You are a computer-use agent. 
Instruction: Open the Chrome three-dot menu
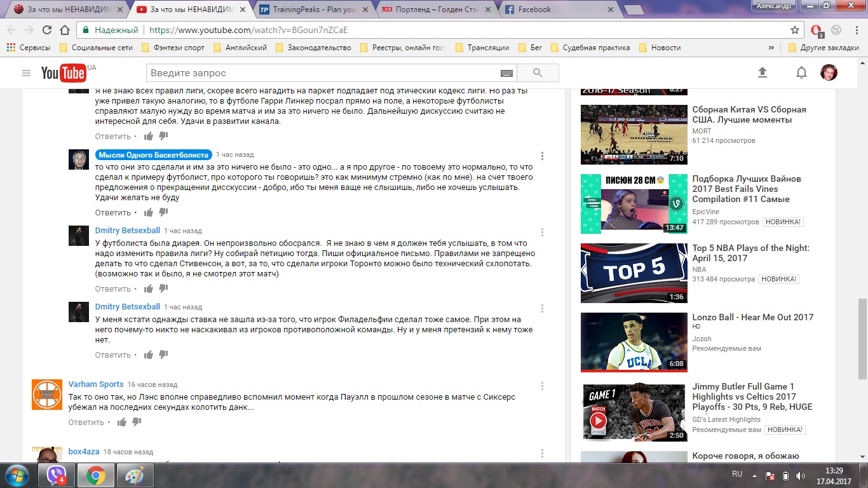(x=855, y=30)
